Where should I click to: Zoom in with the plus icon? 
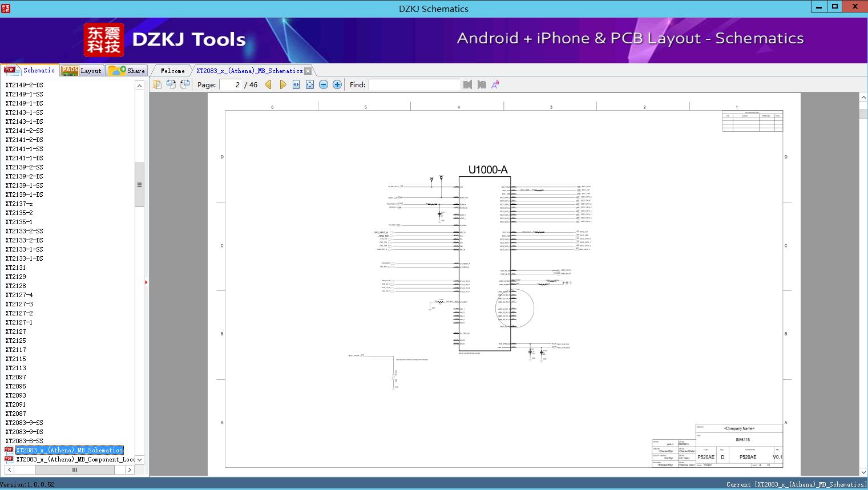337,84
